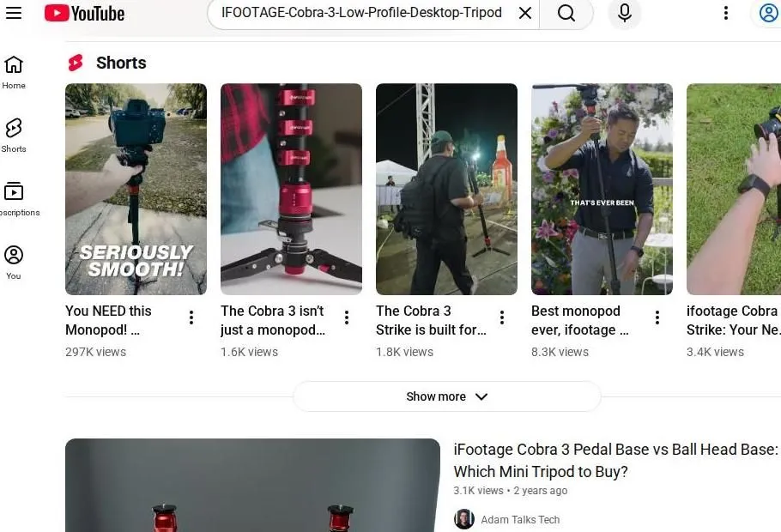Open options for the 'You NEED this Monopod' short
Screen dimensions: 781x532
click(x=191, y=317)
